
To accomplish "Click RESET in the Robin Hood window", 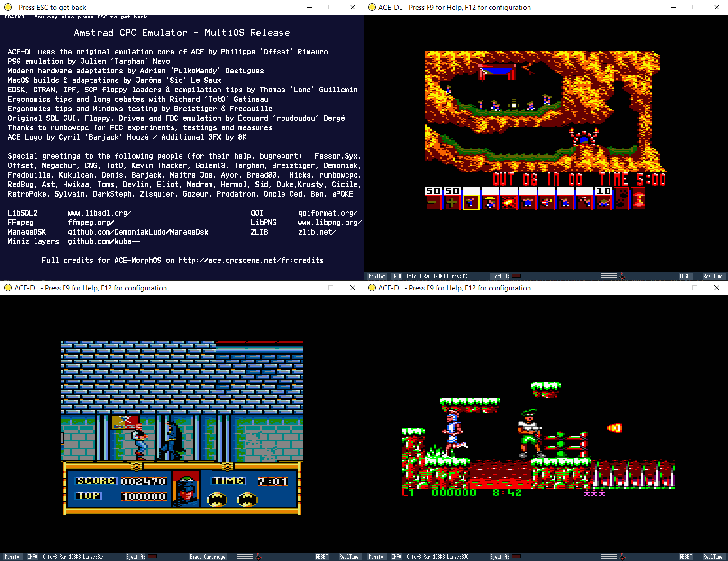I will [686, 557].
